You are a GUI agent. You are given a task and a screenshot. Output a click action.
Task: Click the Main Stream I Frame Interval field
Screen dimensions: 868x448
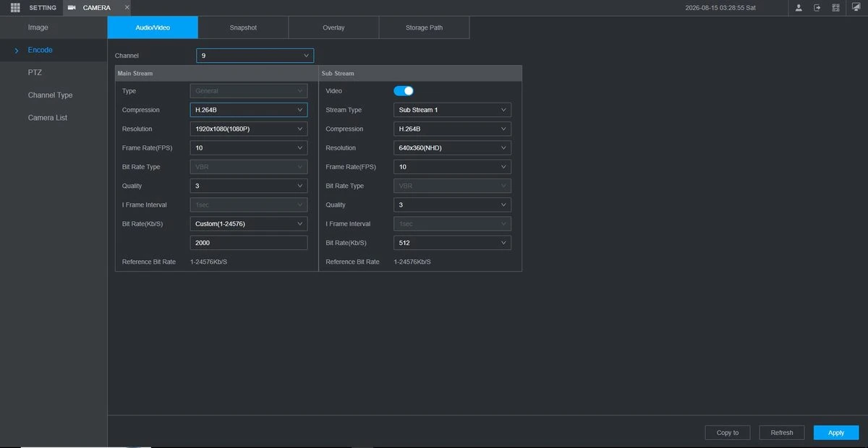[x=249, y=204]
